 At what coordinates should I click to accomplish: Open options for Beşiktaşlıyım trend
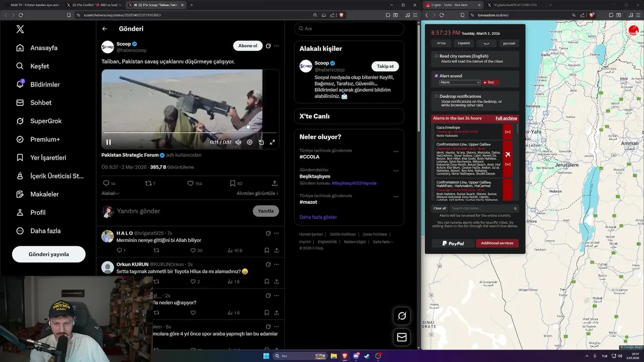tap(396, 171)
